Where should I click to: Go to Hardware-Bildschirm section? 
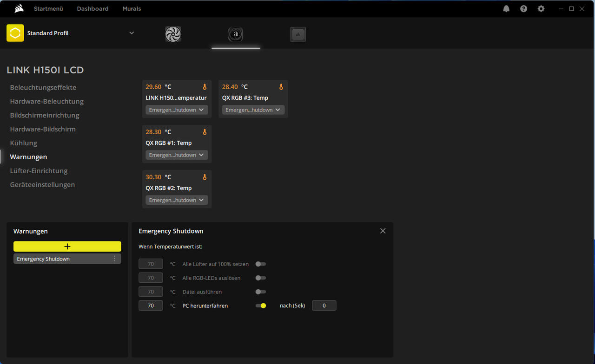point(43,129)
